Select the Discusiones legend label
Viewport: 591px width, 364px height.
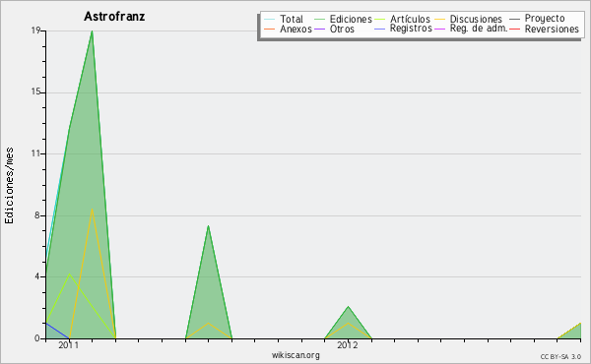476,19
